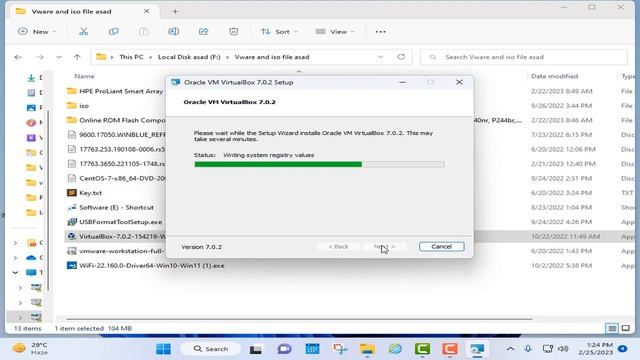Click Local Disk asad (F:) breadcrumb

pos(189,57)
